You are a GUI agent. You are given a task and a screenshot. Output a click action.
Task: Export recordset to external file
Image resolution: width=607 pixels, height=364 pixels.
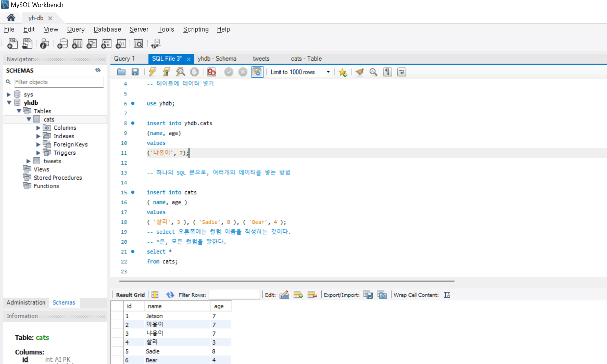coord(368,295)
